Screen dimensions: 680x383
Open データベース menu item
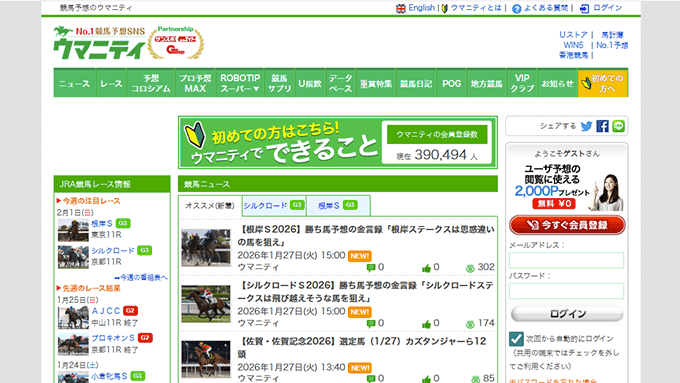click(x=340, y=83)
